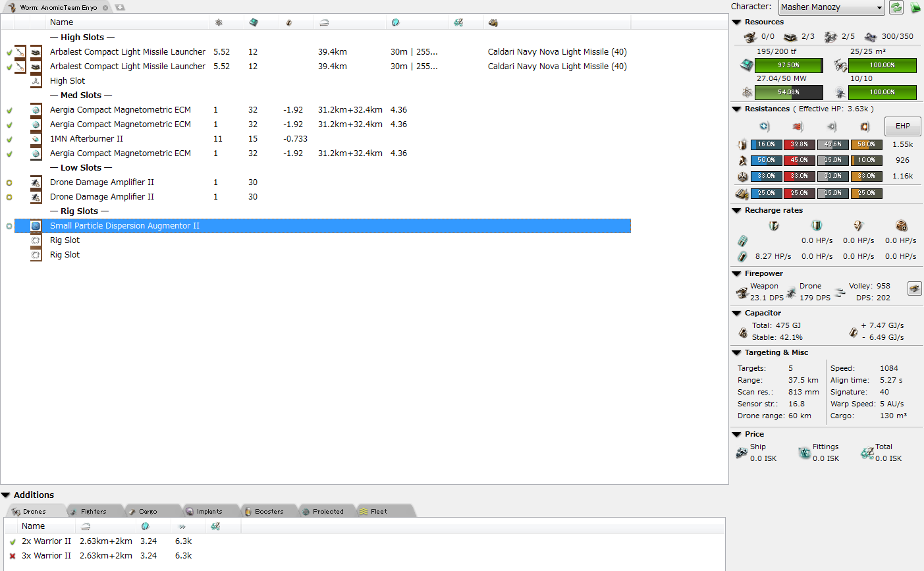This screenshot has width=924, height=571.
Task: Click the calibration icon showing 300/350
Action: (871, 37)
